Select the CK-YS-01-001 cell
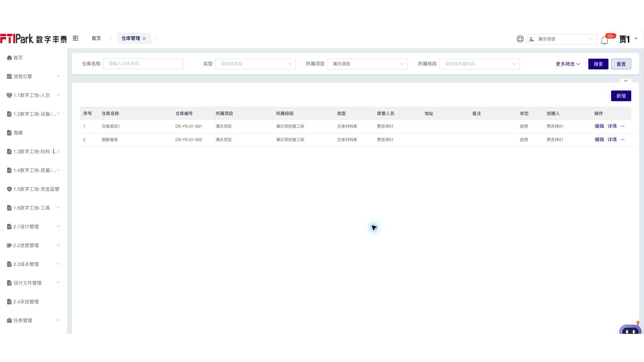 point(189,126)
